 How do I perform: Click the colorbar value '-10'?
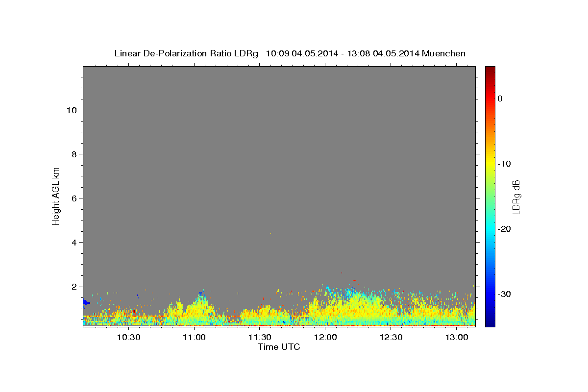pos(505,164)
